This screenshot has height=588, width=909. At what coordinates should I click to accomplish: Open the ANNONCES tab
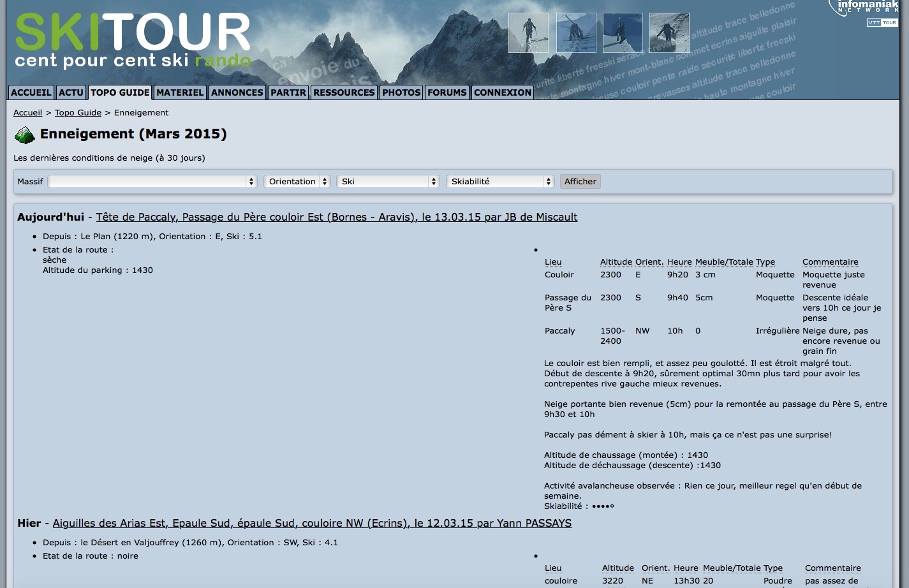pos(237,92)
